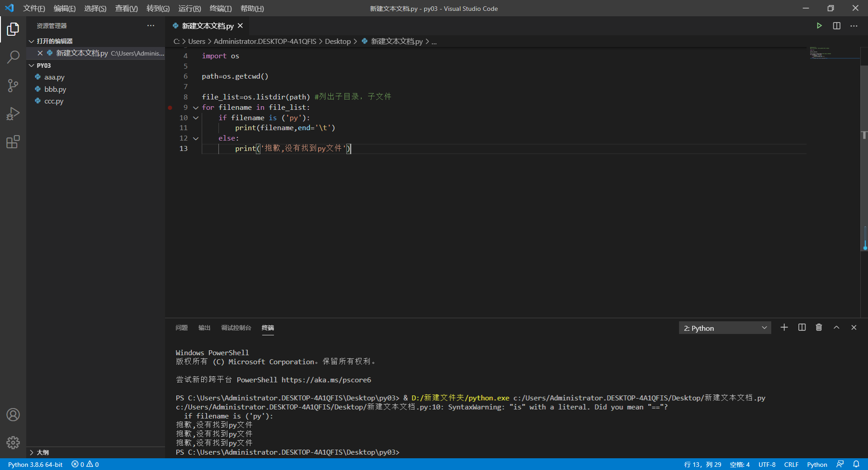Viewport: 868px width, 470px height.
Task: Toggle breakpoint on line 9
Action: pos(170,108)
